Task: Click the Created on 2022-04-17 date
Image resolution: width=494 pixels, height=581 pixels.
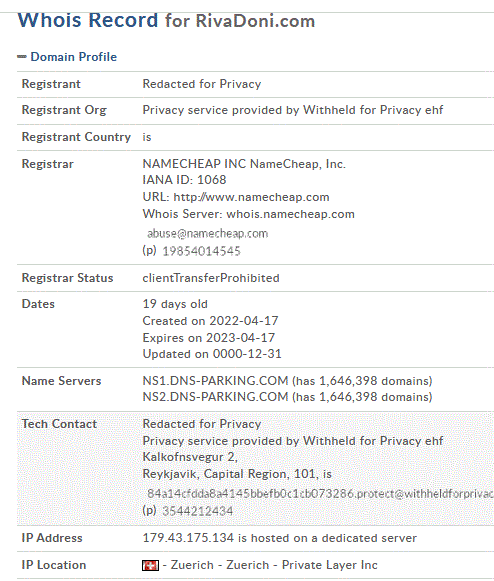Action: 210,321
